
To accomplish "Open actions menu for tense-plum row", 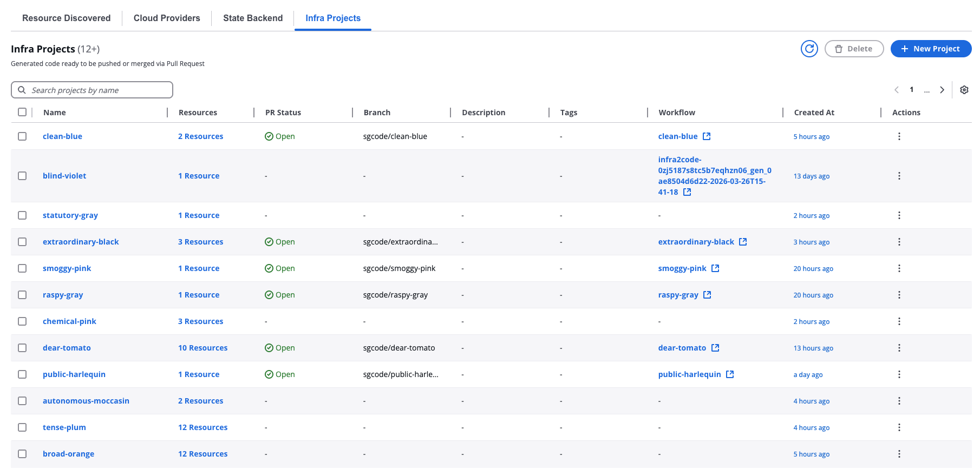I will pos(899,427).
